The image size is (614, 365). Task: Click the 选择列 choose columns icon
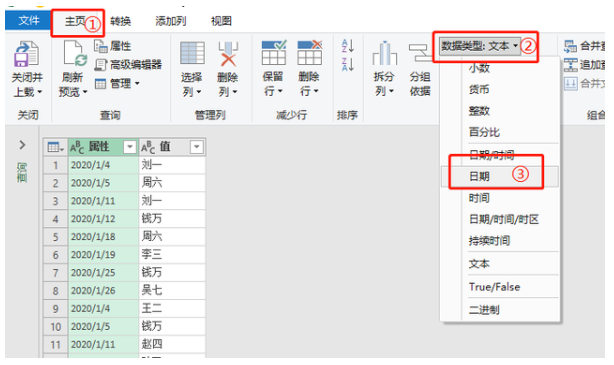point(192,53)
